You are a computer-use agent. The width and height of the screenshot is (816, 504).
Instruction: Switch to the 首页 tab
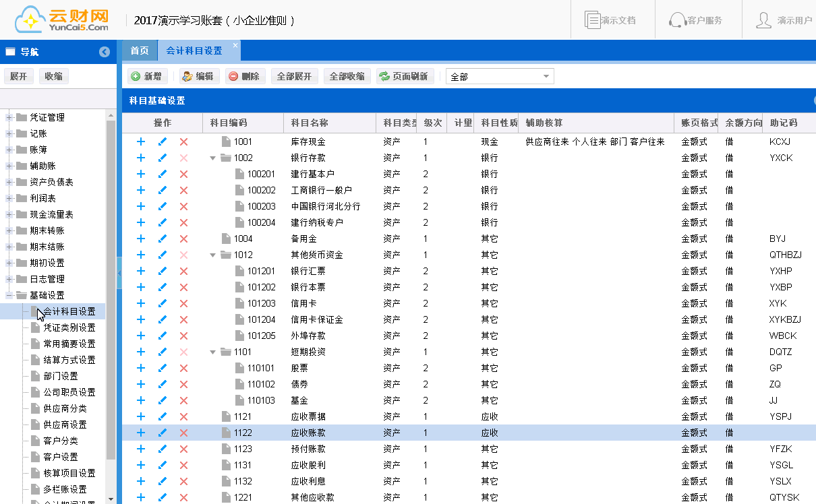tap(140, 51)
